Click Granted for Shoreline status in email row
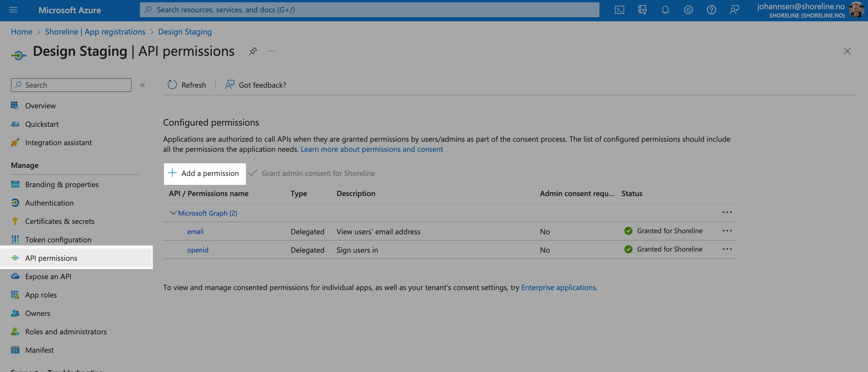This screenshot has height=372, width=868. 663,231
